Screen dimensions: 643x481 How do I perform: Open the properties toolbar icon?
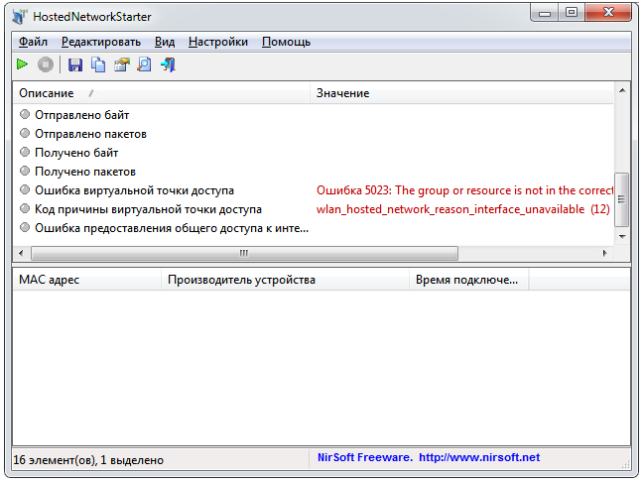[x=121, y=65]
